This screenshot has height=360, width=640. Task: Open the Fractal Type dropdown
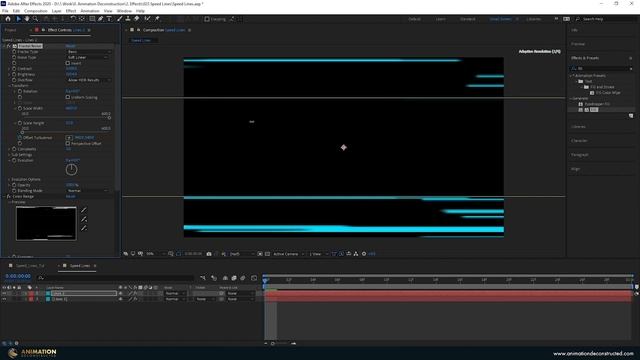point(89,52)
